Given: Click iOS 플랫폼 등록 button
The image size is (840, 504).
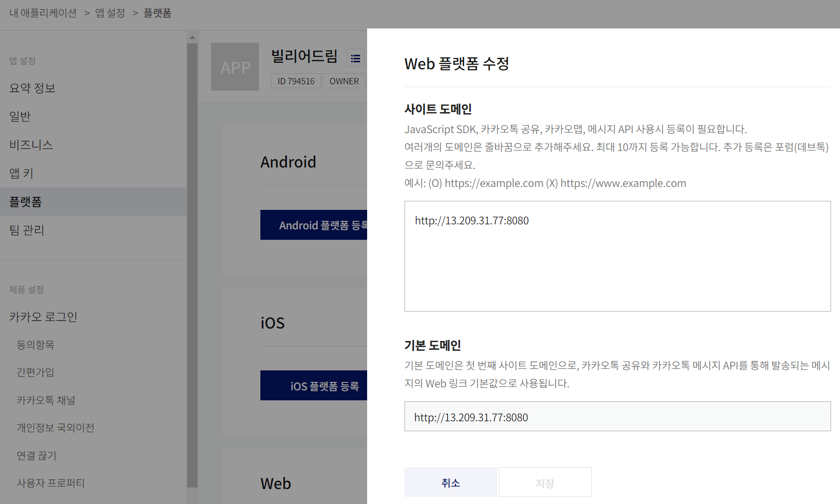Looking at the screenshot, I should point(314,385).
